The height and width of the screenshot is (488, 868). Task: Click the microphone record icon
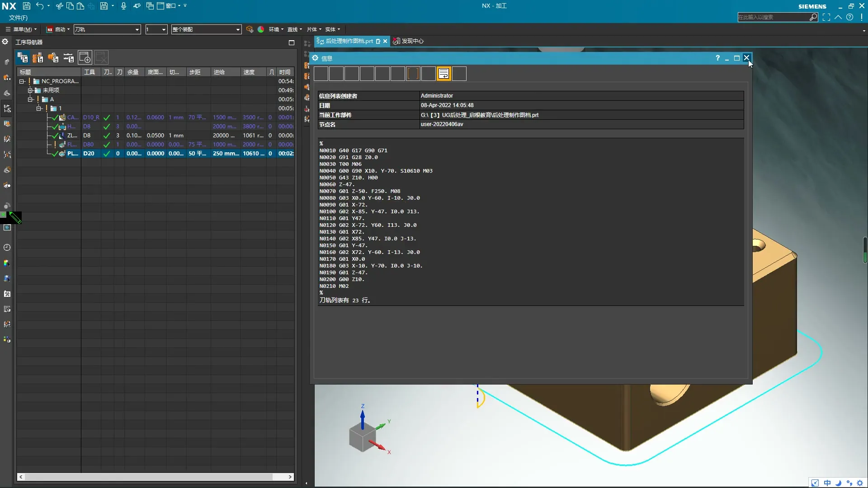coord(123,6)
